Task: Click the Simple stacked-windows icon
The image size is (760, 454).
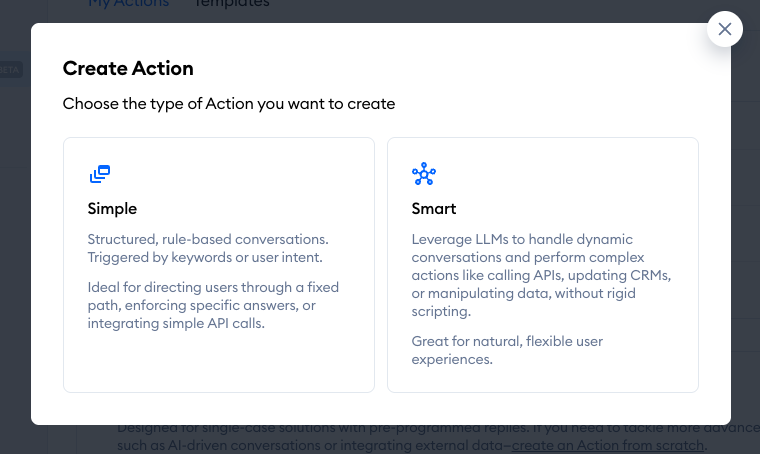Action: coord(100,174)
